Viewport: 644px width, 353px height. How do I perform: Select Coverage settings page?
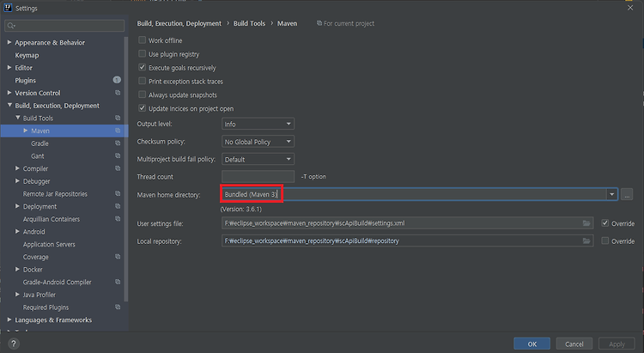[36, 257]
